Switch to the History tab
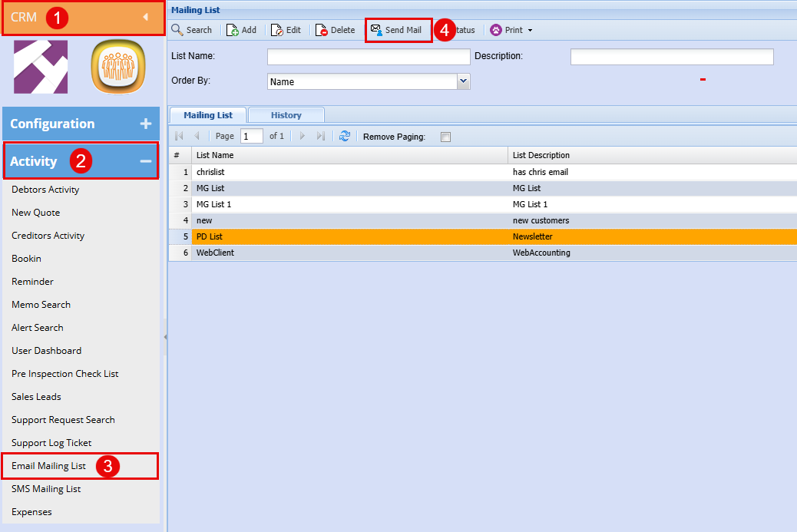The width and height of the screenshot is (797, 532). pyautogui.click(x=286, y=115)
